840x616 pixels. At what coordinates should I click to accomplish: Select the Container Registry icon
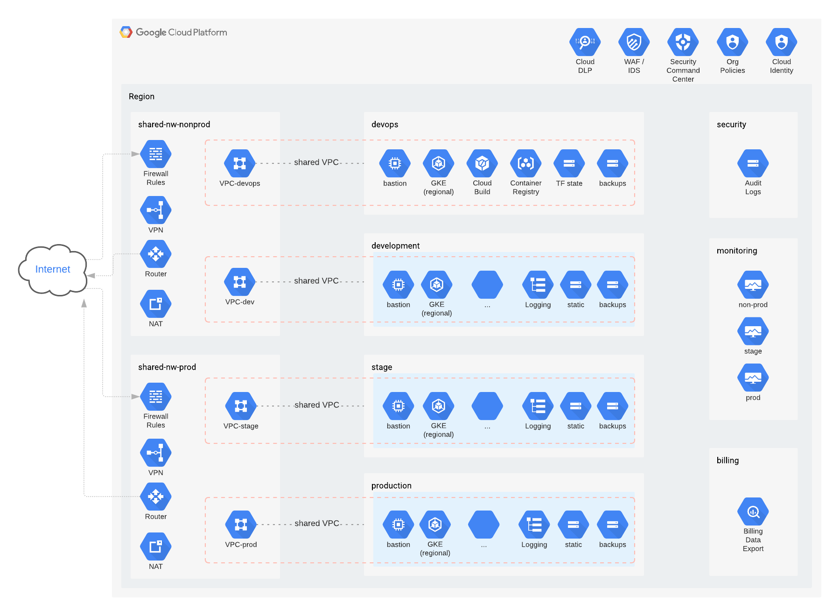click(x=525, y=163)
